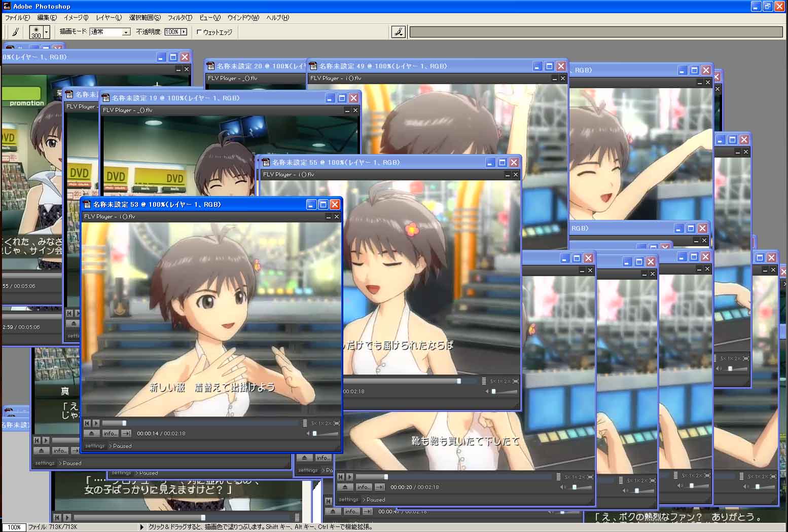Click the seek handle in 名称未設定 55 player
Image resolution: width=788 pixels, height=532 pixels.
click(459, 381)
